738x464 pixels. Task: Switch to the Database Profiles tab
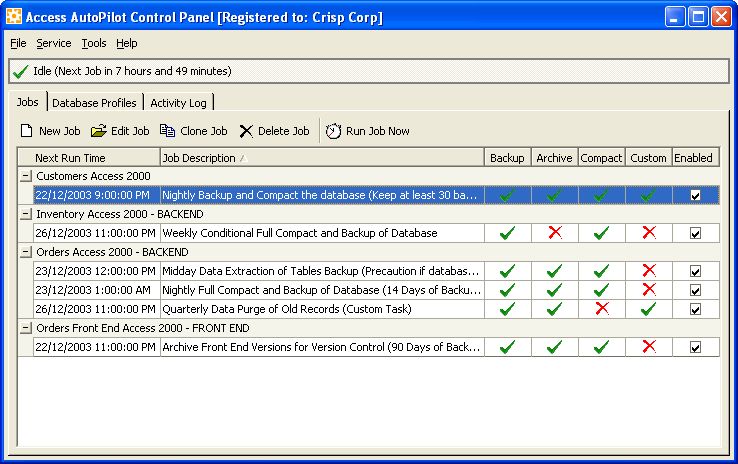94,102
